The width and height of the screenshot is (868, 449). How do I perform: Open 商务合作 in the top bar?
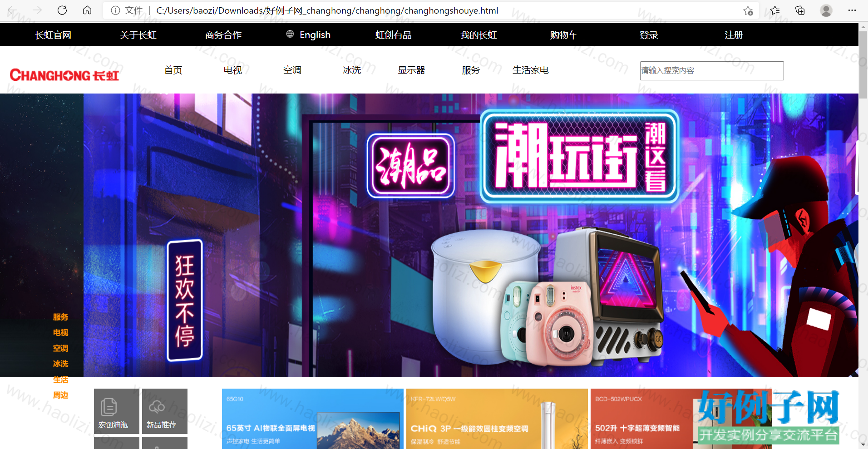[223, 35]
